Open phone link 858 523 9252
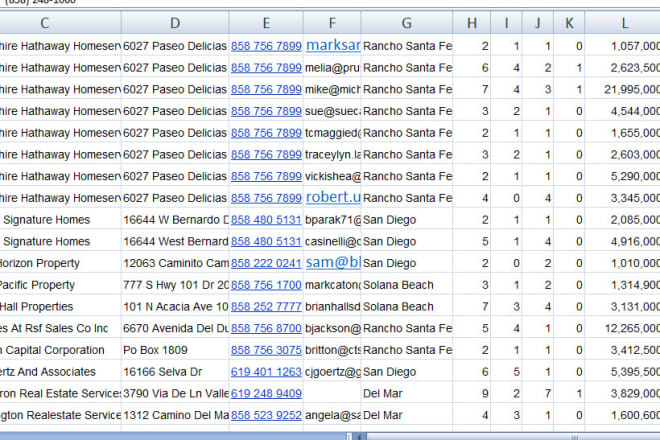660x440 pixels. (266, 415)
